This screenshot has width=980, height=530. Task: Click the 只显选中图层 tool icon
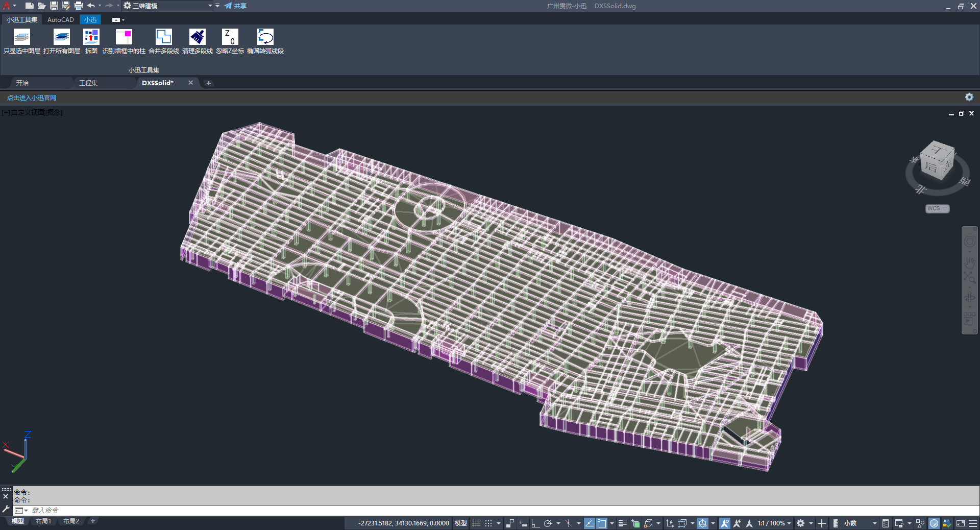click(22, 37)
